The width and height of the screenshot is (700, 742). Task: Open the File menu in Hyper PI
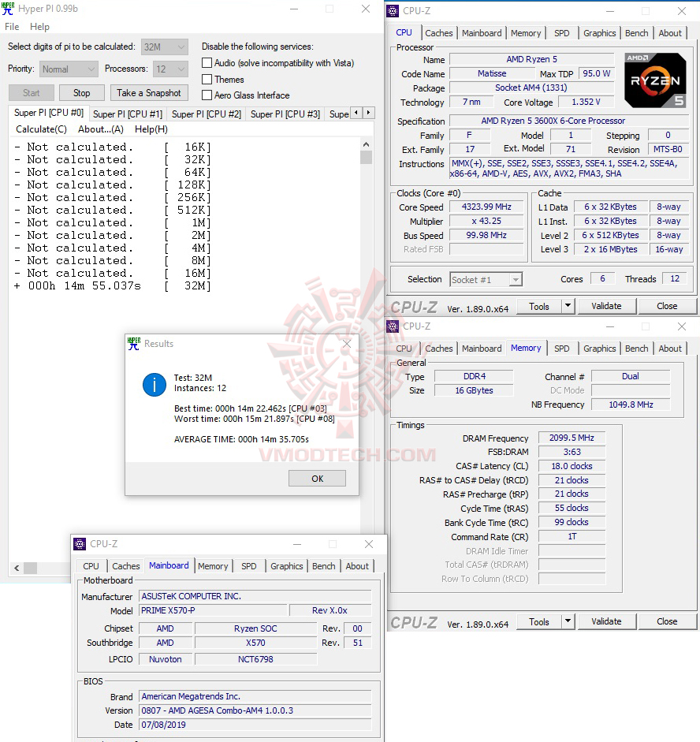pos(12,26)
